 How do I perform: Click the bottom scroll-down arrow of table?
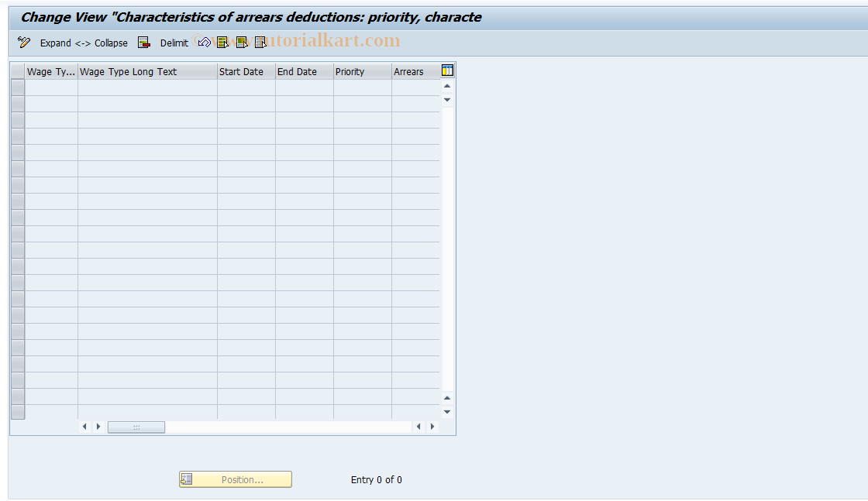tap(447, 412)
